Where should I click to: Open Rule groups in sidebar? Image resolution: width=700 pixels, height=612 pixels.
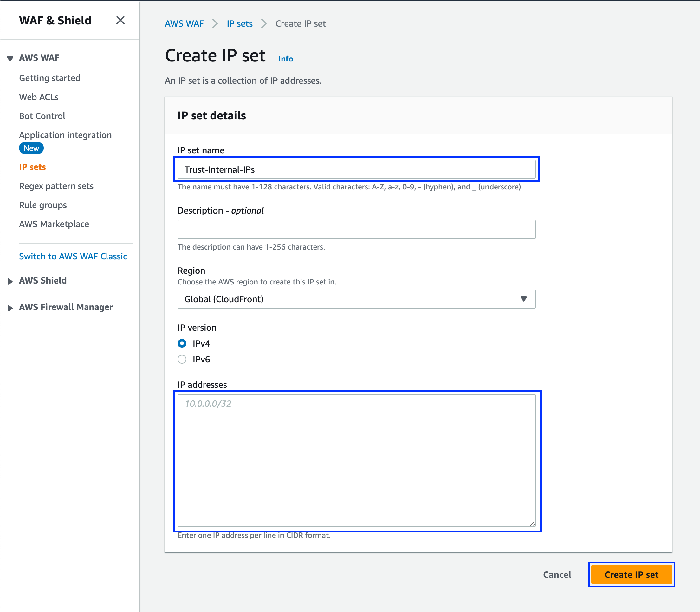tap(43, 205)
